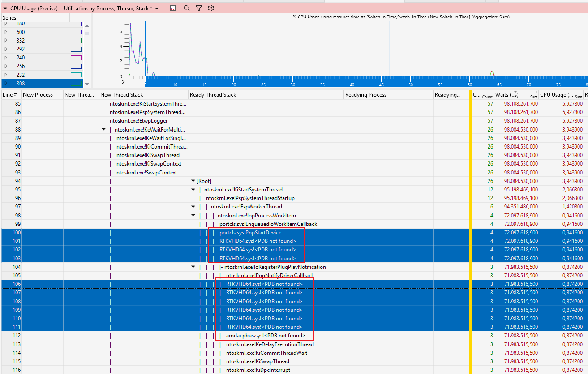The width and height of the screenshot is (588, 374).
Task: Select the RTKVHD64.sys row on line 101
Action: (294, 241)
